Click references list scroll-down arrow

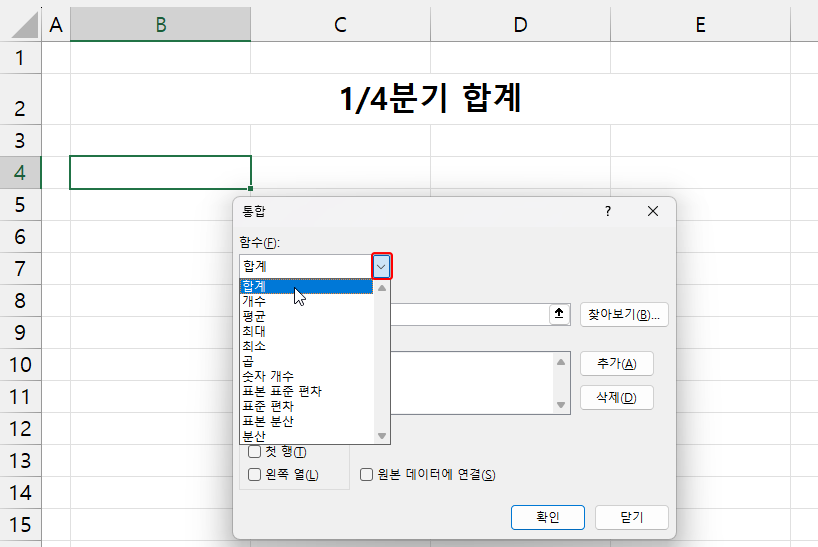tap(561, 405)
